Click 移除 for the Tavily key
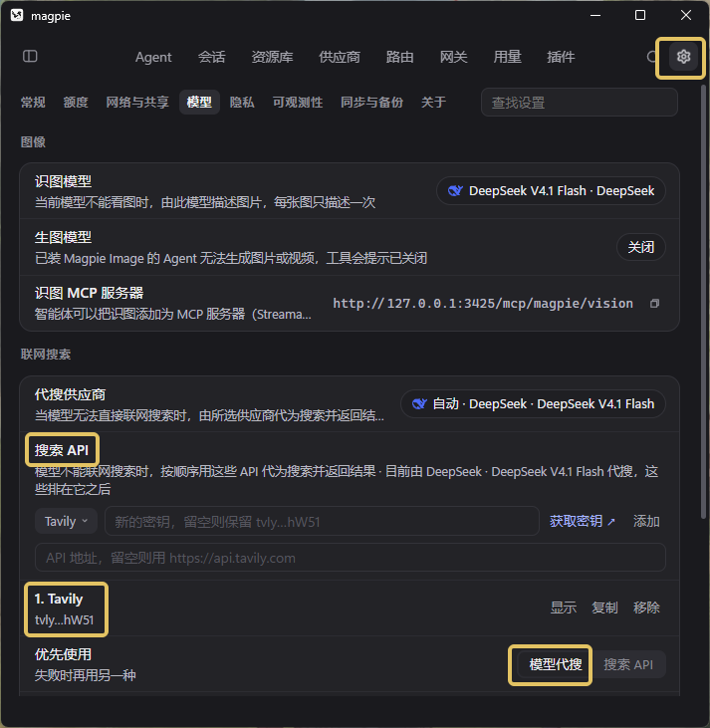This screenshot has width=710, height=728. point(646,607)
